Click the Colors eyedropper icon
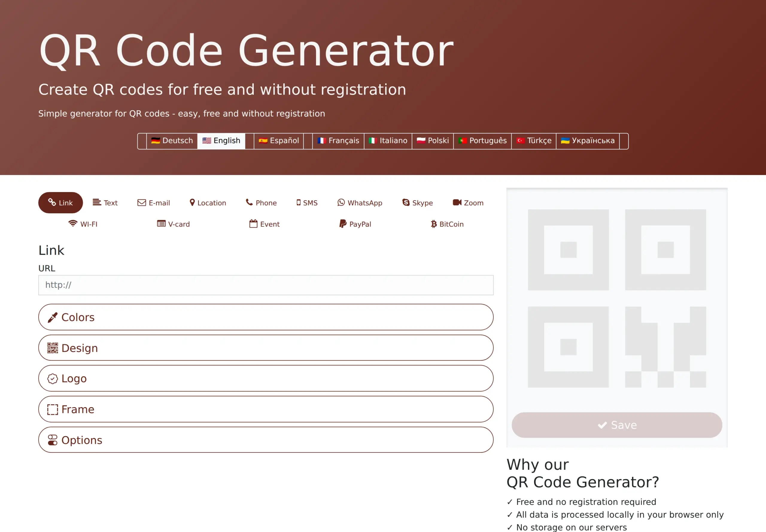766x532 pixels. (x=53, y=318)
